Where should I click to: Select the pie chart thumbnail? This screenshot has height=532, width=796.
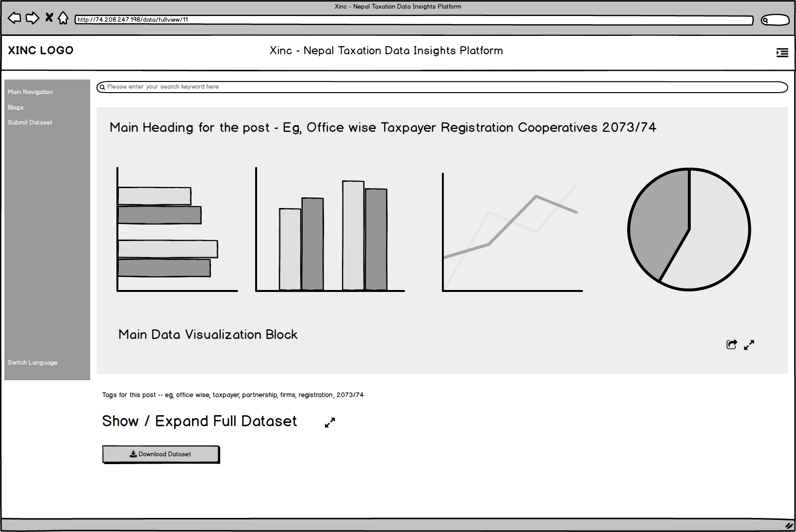coord(689,229)
